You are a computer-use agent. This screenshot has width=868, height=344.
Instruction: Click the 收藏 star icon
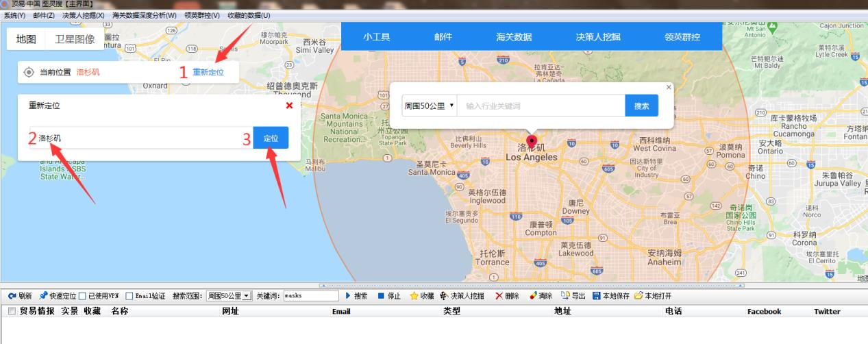414,296
